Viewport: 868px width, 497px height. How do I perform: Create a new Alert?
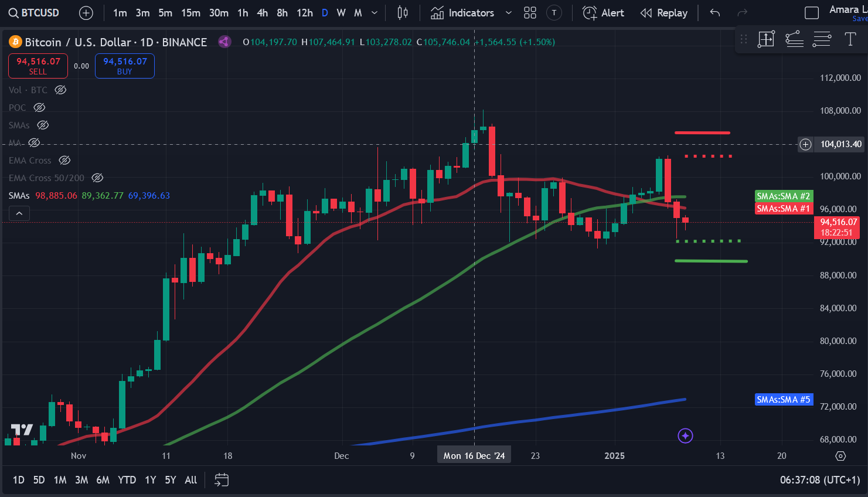point(603,13)
